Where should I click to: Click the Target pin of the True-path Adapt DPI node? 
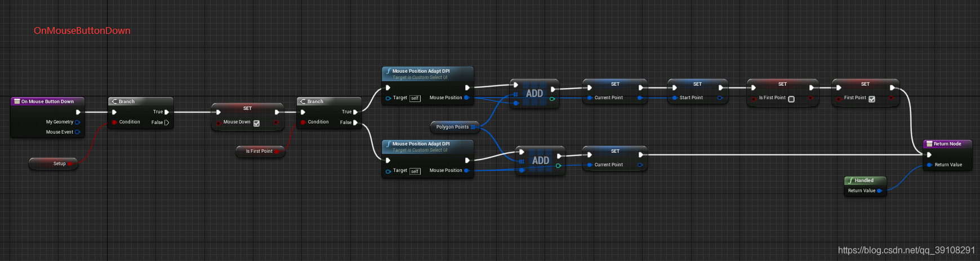tap(388, 98)
